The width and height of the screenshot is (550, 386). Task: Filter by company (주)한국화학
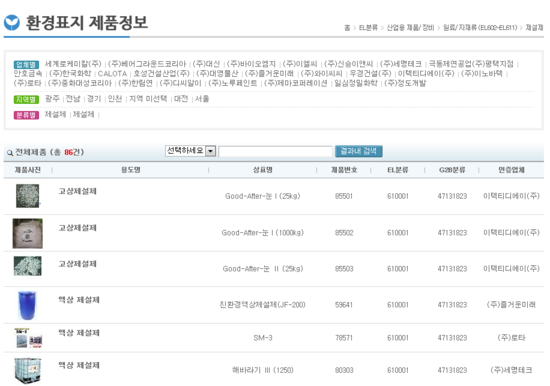[70, 73]
